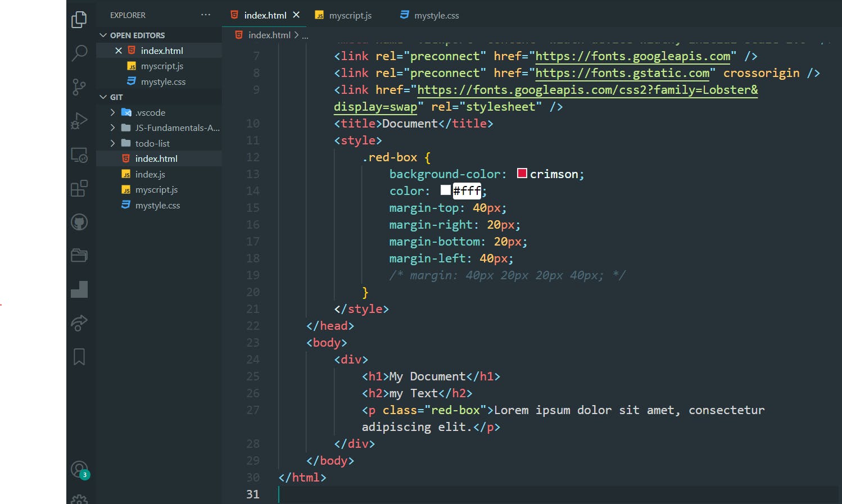Open the Search view icon
The image size is (842, 504).
(79, 53)
